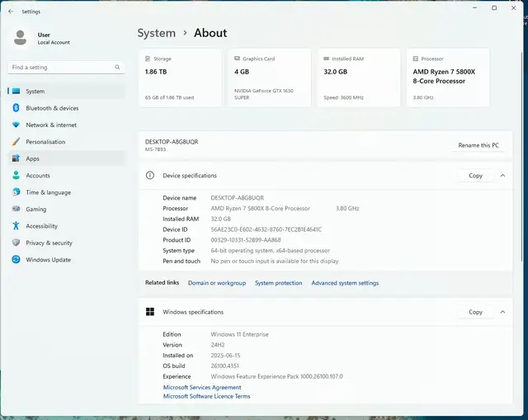Click the System type value
The image size is (528, 420).
pos(271,251)
